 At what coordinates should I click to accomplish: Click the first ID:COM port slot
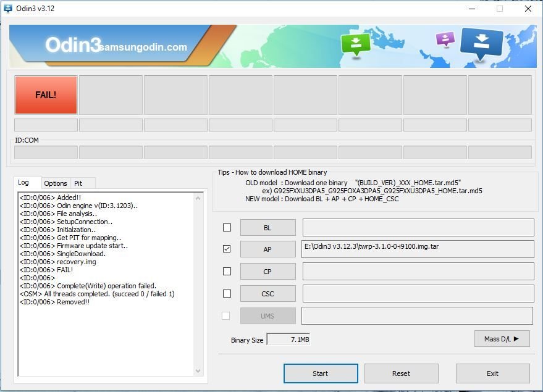[x=46, y=152]
